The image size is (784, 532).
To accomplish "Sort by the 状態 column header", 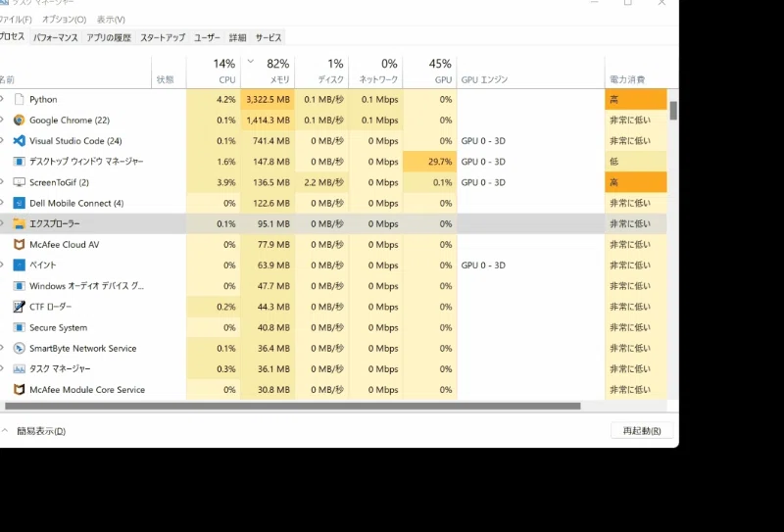I will [x=169, y=72].
